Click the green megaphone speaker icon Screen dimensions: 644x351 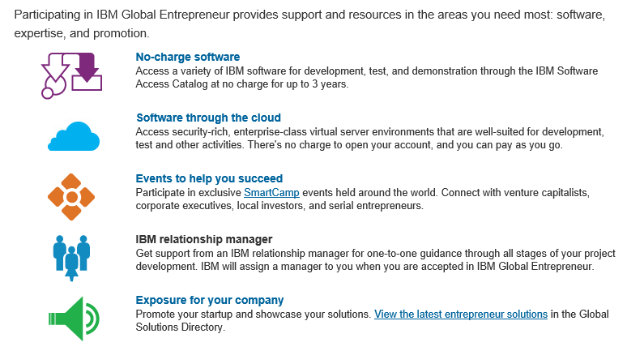[74, 319]
